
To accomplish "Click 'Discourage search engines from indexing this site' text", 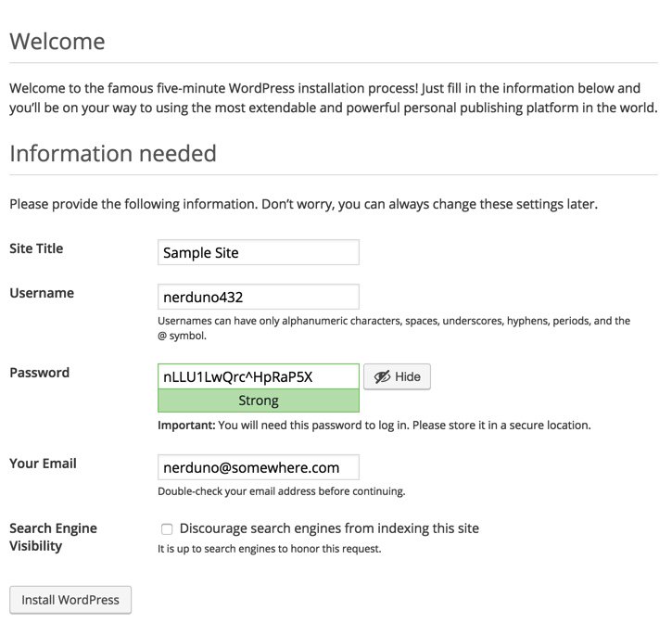I will pyautogui.click(x=329, y=528).
